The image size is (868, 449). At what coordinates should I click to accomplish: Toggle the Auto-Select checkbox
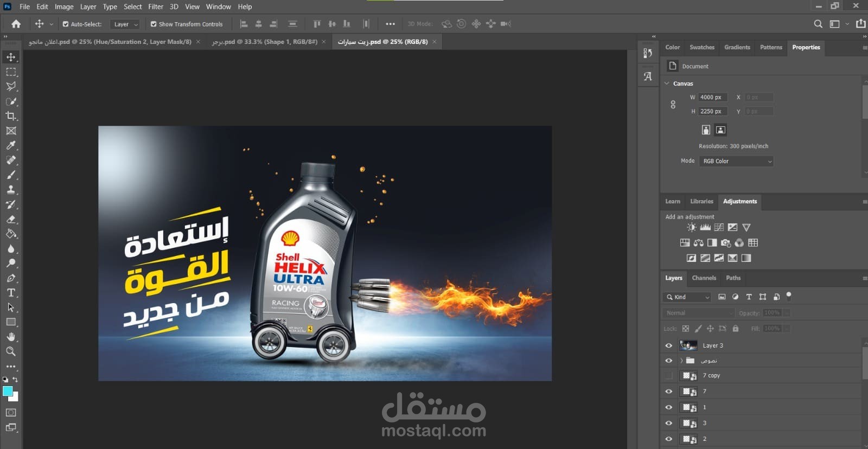click(x=66, y=24)
